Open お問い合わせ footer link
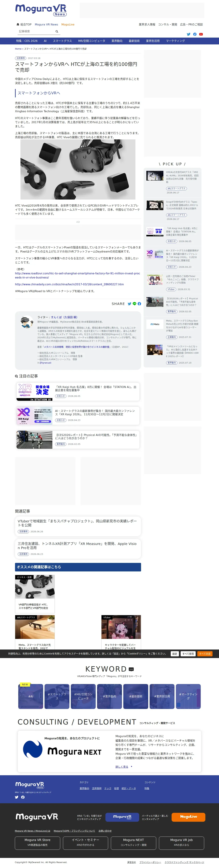This screenshot has height=868, width=219. click(x=105, y=831)
